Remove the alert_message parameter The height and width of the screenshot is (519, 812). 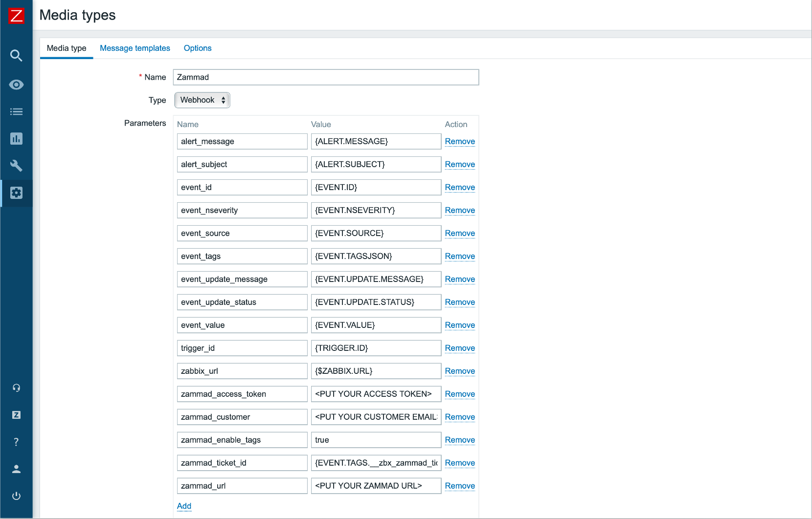(460, 141)
